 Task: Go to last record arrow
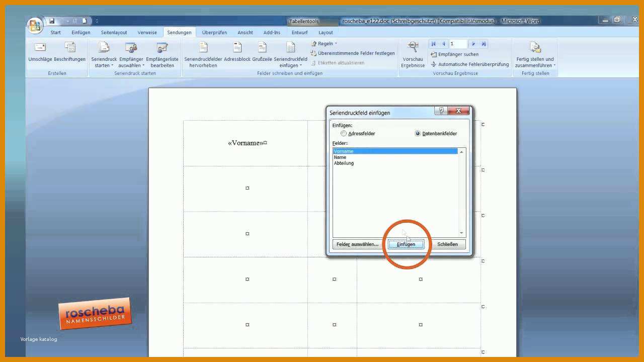(x=484, y=44)
